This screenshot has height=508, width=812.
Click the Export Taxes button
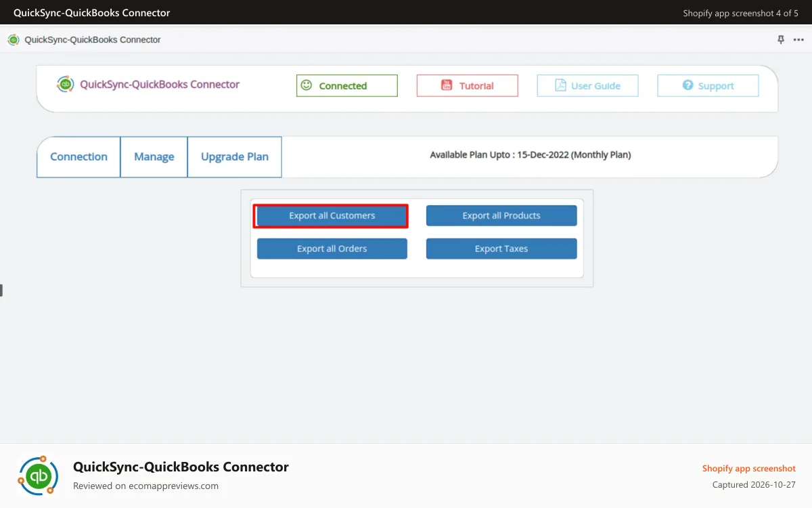click(501, 249)
